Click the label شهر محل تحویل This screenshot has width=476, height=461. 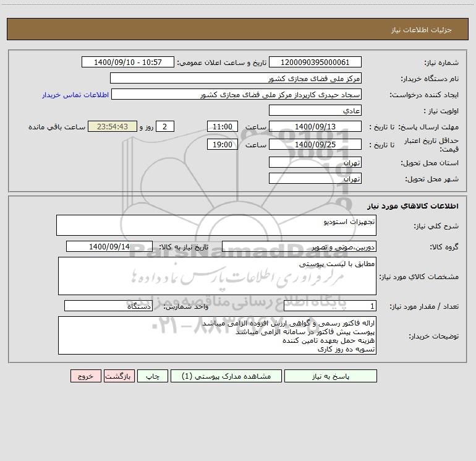pos(431,179)
